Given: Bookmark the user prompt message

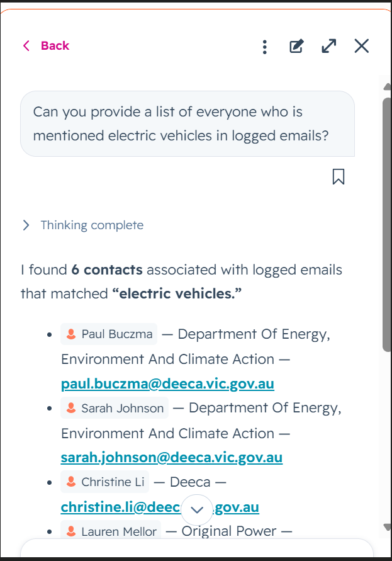Looking at the screenshot, I should [x=339, y=177].
